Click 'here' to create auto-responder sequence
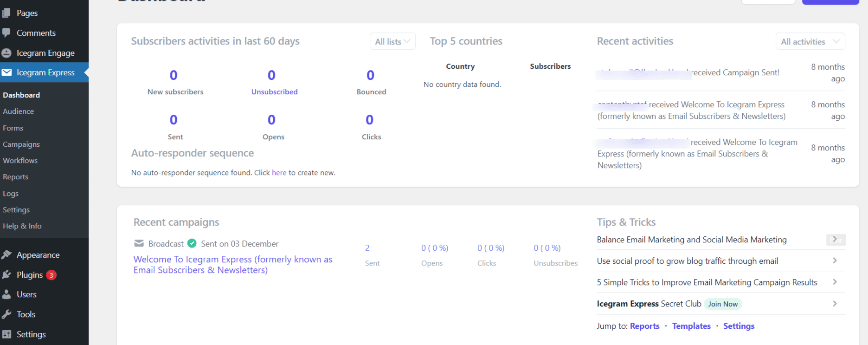 pyautogui.click(x=279, y=173)
